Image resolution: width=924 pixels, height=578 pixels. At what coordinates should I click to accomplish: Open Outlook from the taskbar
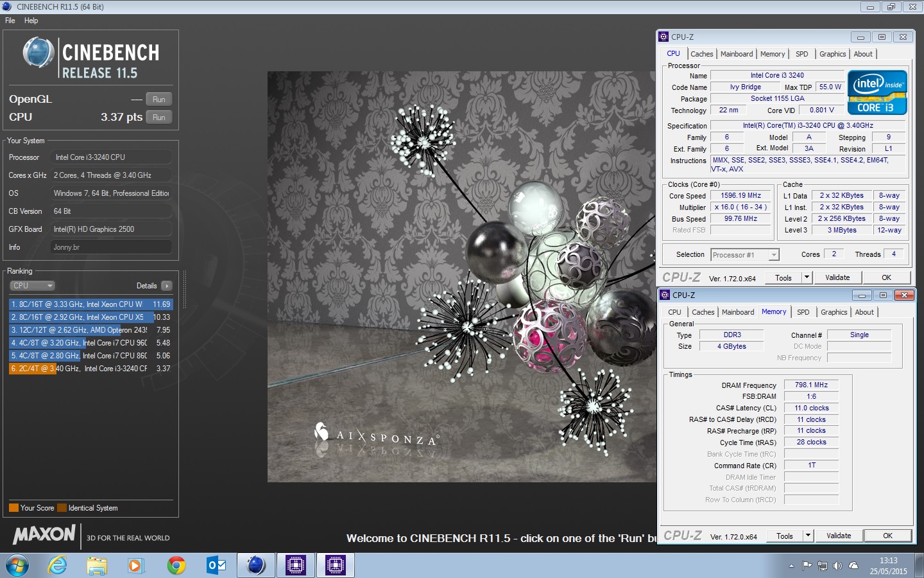pos(216,566)
